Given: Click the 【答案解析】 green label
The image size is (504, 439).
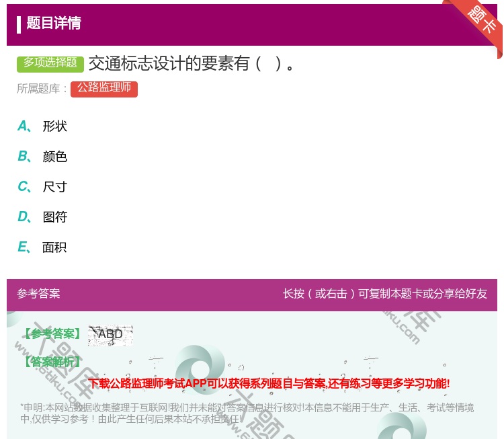Looking at the screenshot, I should coord(53,362).
